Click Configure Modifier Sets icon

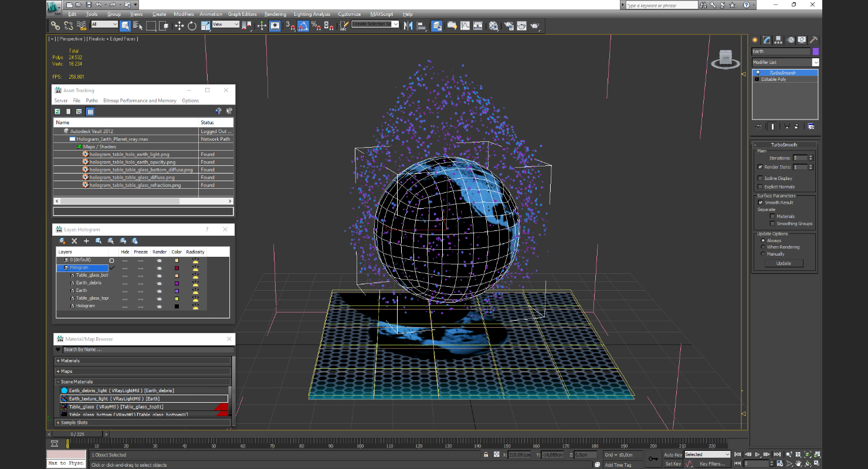(811, 127)
